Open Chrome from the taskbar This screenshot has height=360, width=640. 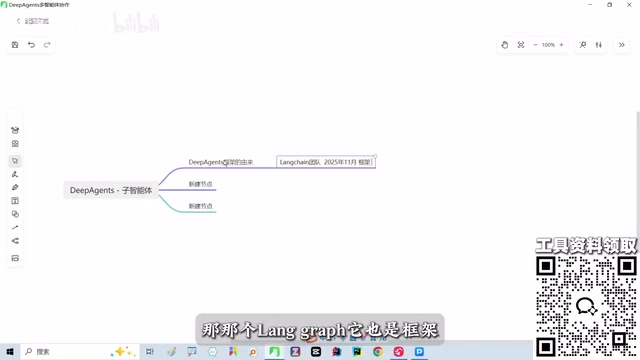pyautogui.click(x=378, y=351)
